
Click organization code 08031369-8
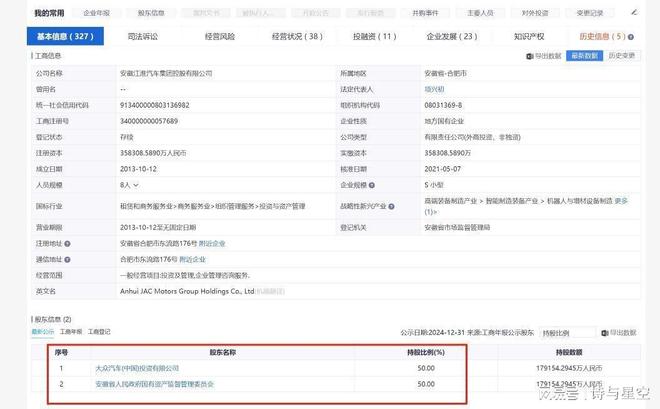point(443,105)
